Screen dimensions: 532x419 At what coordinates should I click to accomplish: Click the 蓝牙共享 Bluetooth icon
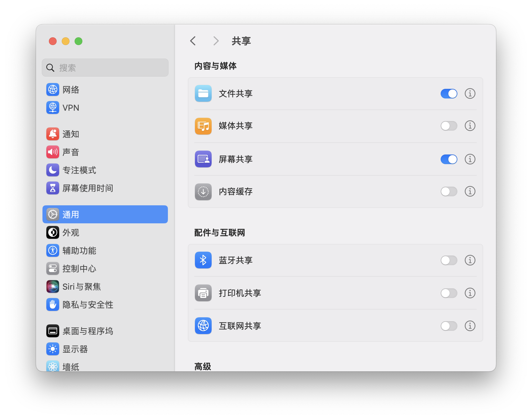[x=203, y=260]
